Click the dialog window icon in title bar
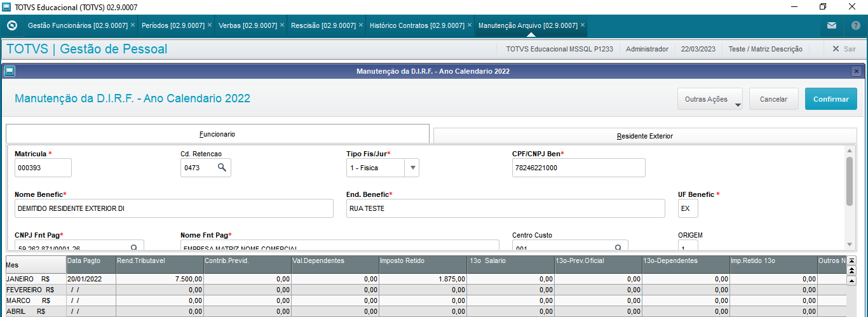 (10, 71)
